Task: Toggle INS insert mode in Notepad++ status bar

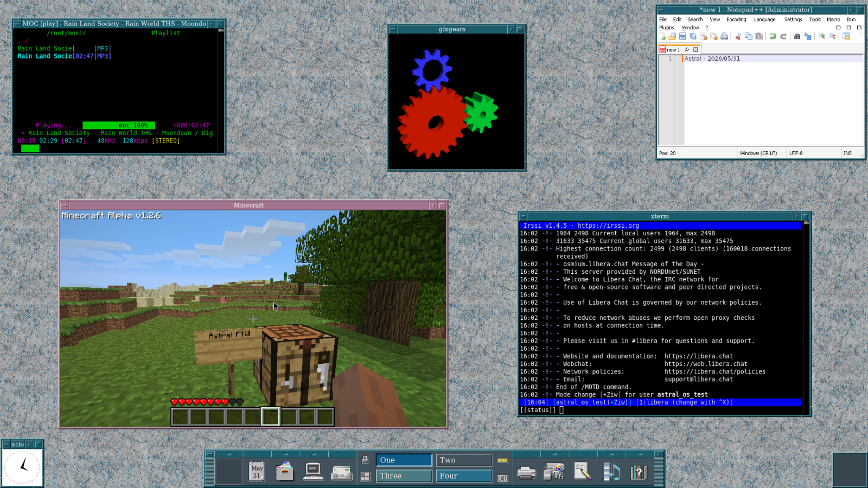Action: click(847, 153)
